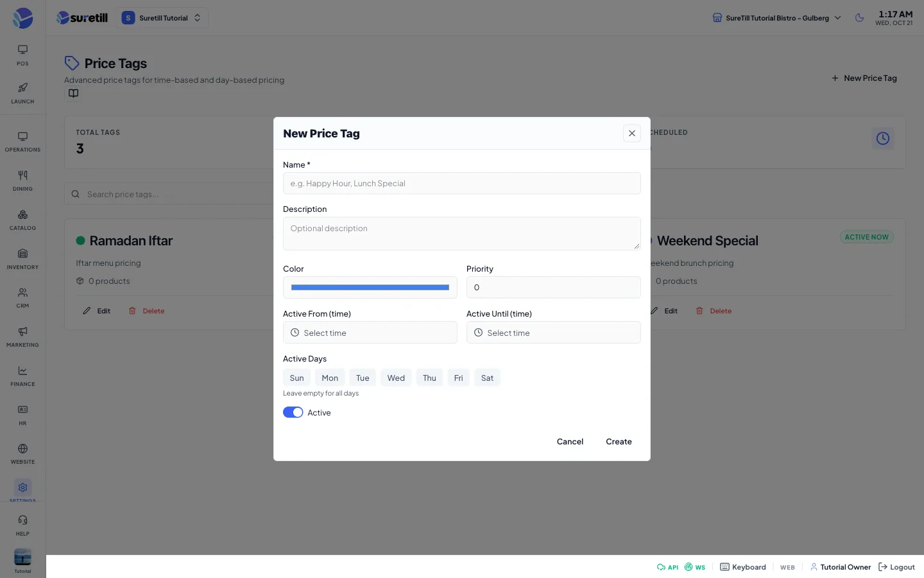Open the guide book icon under Price Tags
The width and height of the screenshot is (924, 578).
click(74, 94)
